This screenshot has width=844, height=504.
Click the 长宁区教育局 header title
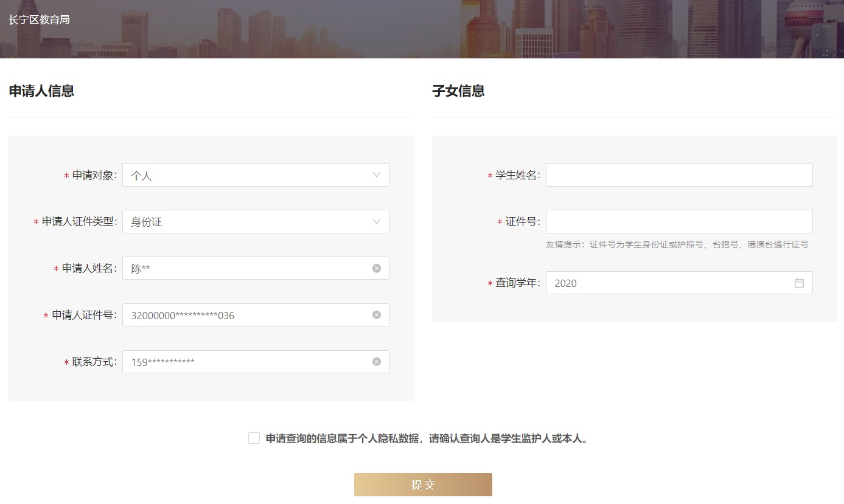(39, 19)
